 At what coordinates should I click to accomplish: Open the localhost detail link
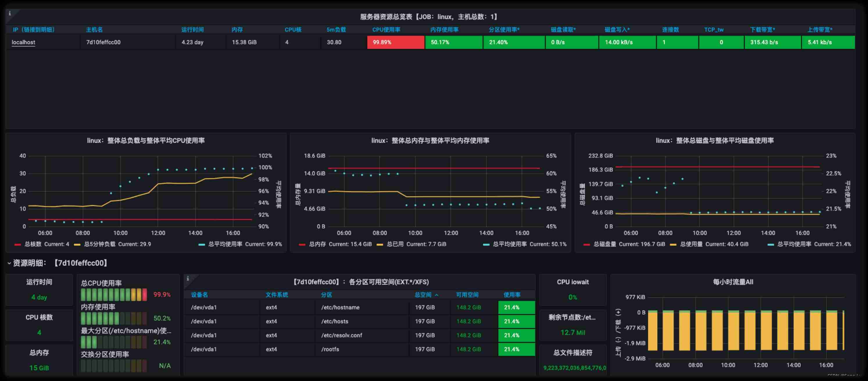(23, 42)
